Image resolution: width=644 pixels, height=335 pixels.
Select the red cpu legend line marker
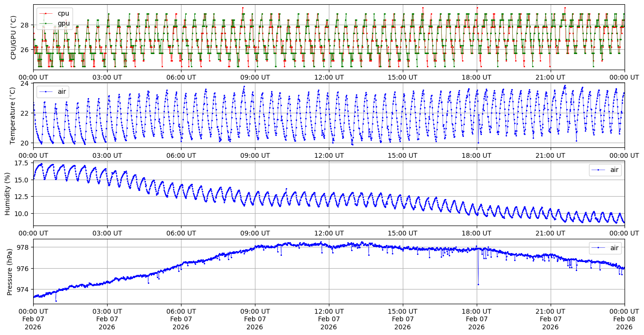(46, 13)
